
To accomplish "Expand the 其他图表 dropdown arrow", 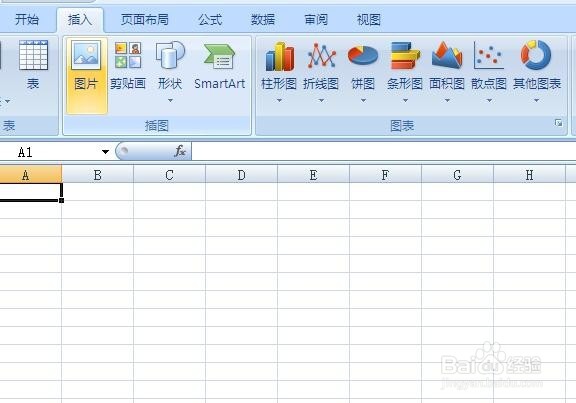I will pyautogui.click(x=537, y=101).
